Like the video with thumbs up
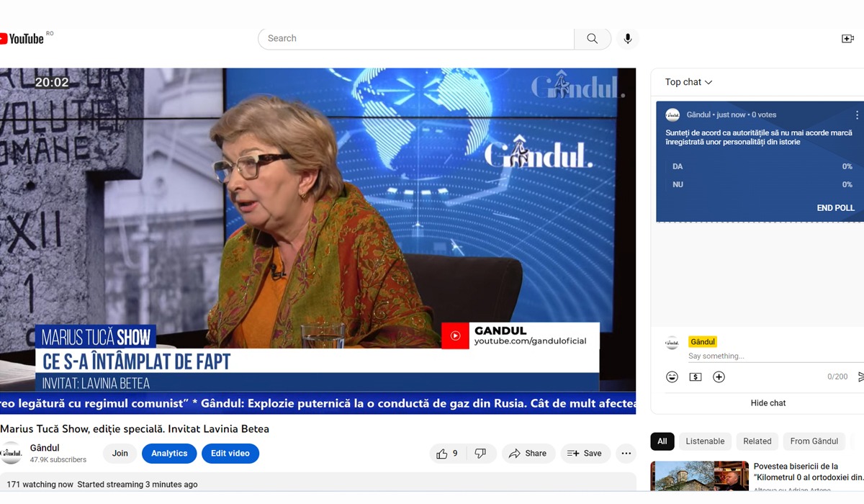 pyautogui.click(x=447, y=454)
